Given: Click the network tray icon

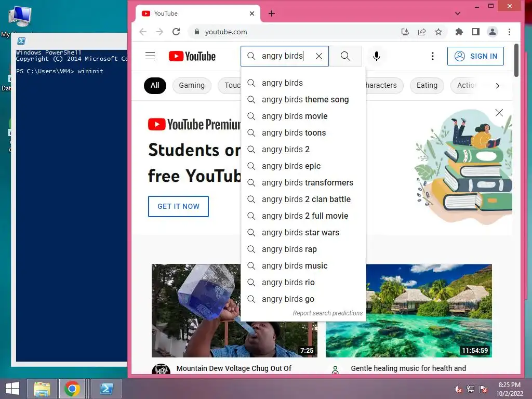Looking at the screenshot, I should point(471,389).
